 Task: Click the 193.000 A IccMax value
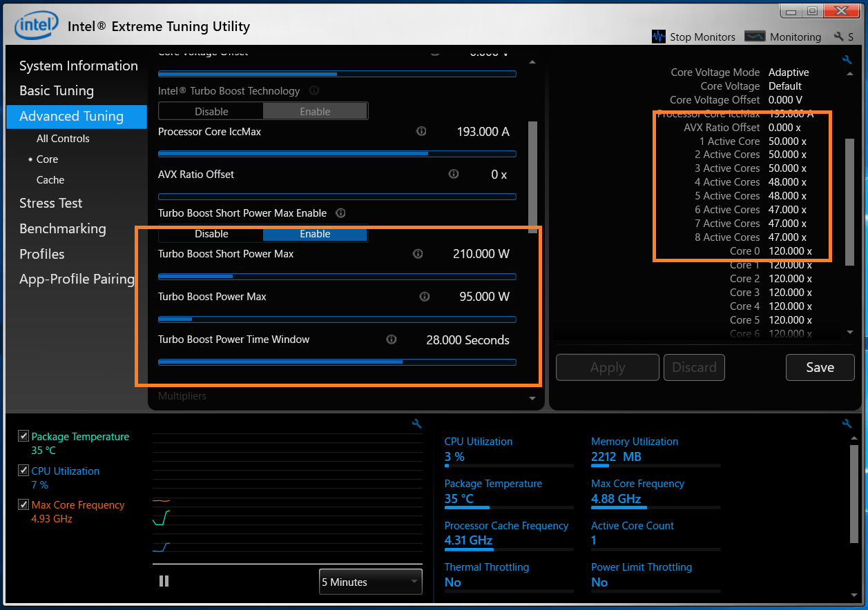coord(483,131)
